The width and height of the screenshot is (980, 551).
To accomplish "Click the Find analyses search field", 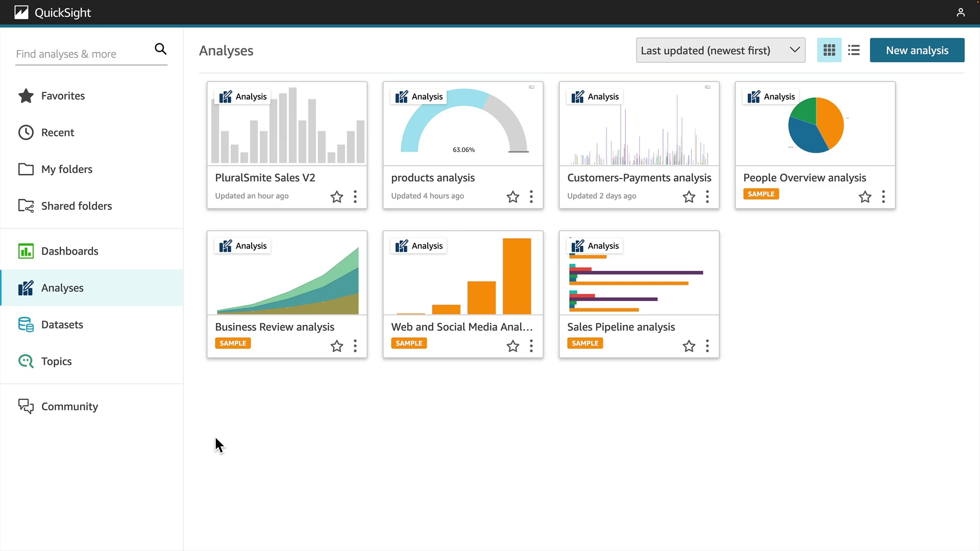I will pyautogui.click(x=82, y=54).
